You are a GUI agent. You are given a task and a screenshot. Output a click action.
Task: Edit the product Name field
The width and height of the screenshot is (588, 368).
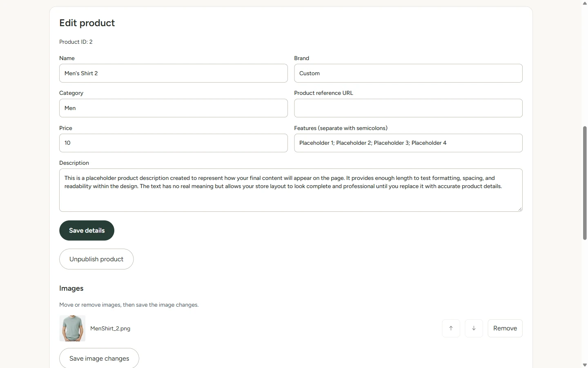pyautogui.click(x=174, y=73)
